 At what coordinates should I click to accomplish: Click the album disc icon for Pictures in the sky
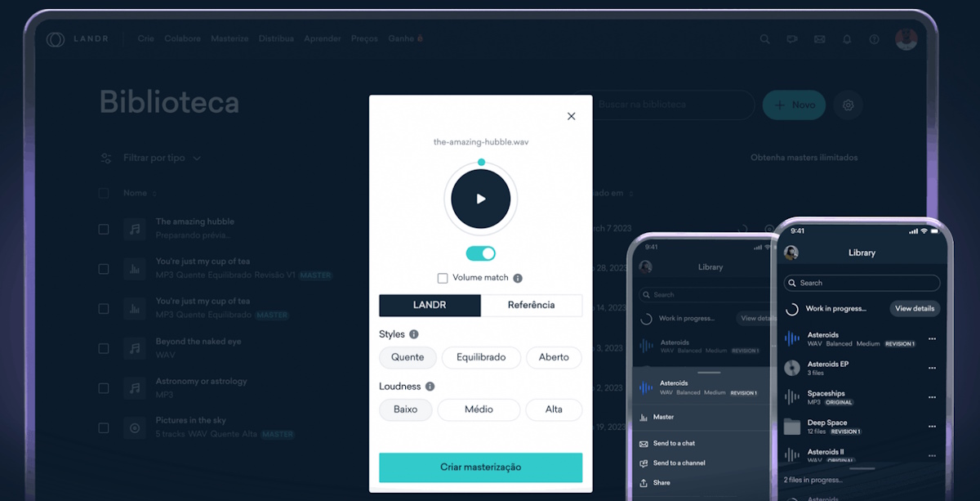(x=135, y=427)
